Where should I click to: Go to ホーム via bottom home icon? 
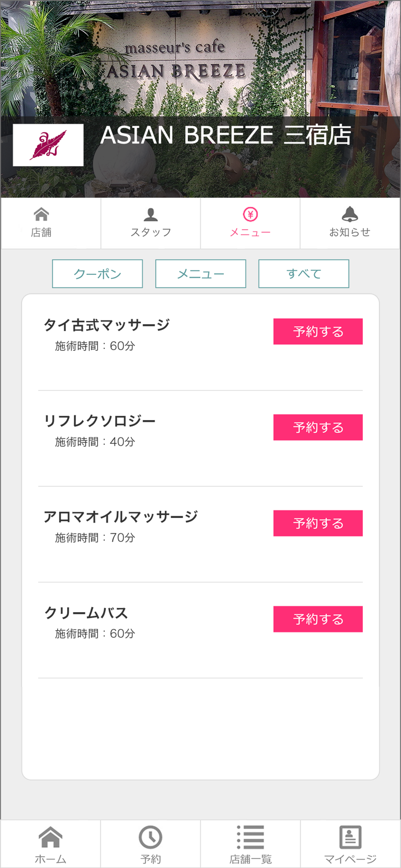pyautogui.click(x=50, y=837)
